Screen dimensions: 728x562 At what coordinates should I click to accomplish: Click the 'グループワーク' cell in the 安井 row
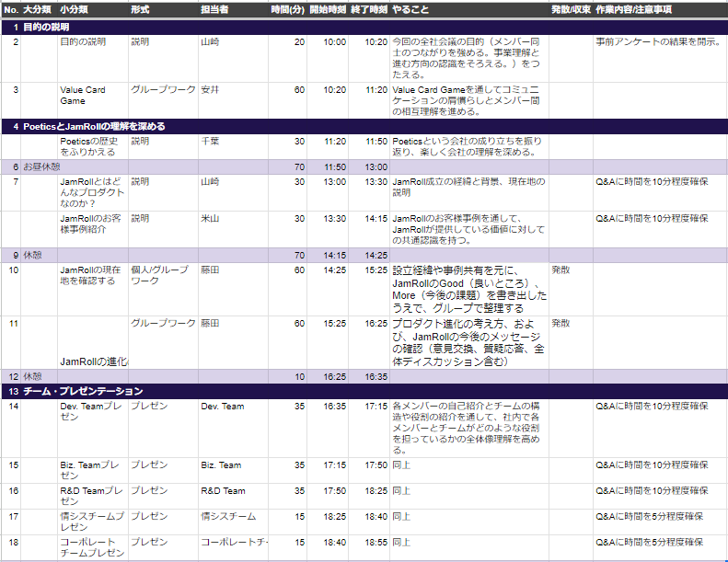(x=163, y=100)
